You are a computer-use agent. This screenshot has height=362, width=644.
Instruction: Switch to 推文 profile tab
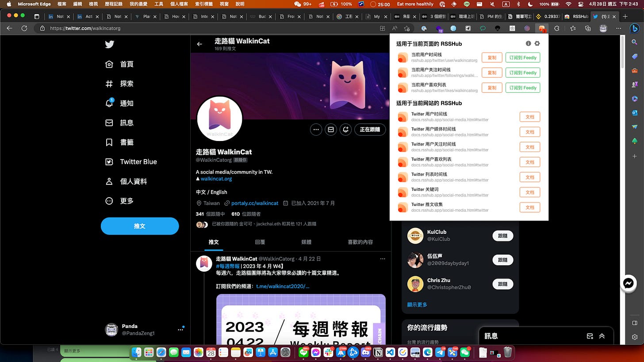(214, 242)
